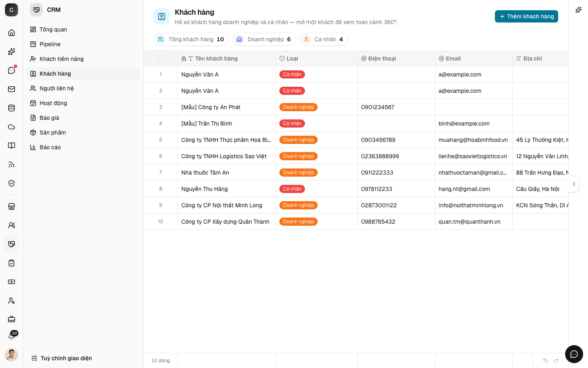Open the mail envelope icon in rail

pyautogui.click(x=11, y=89)
